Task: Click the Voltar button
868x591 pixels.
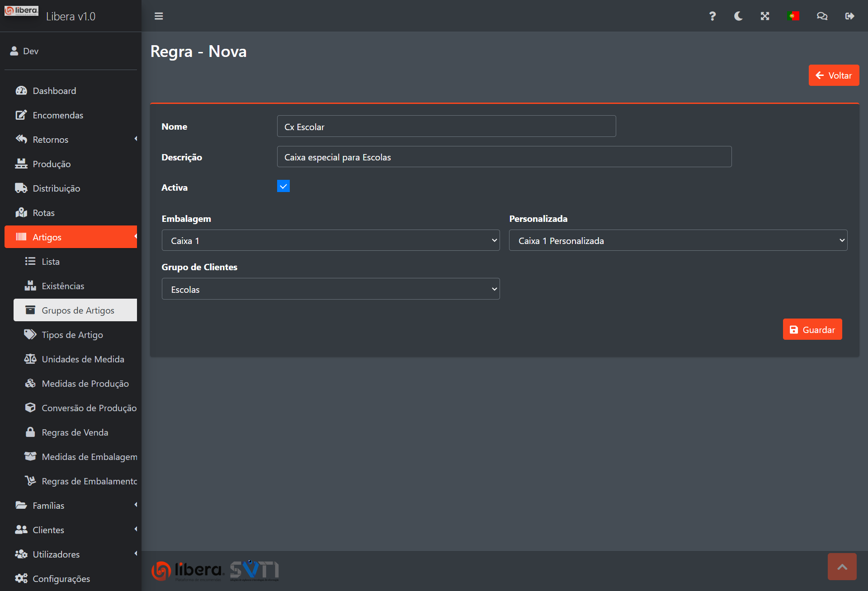Action: pyautogui.click(x=834, y=75)
